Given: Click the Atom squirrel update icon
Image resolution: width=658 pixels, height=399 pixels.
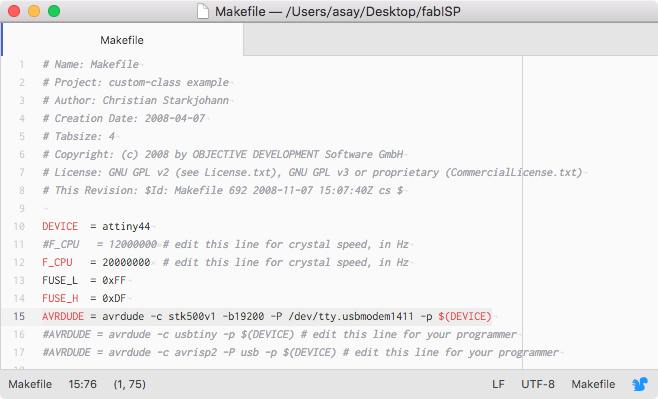Looking at the screenshot, I should [x=640, y=384].
